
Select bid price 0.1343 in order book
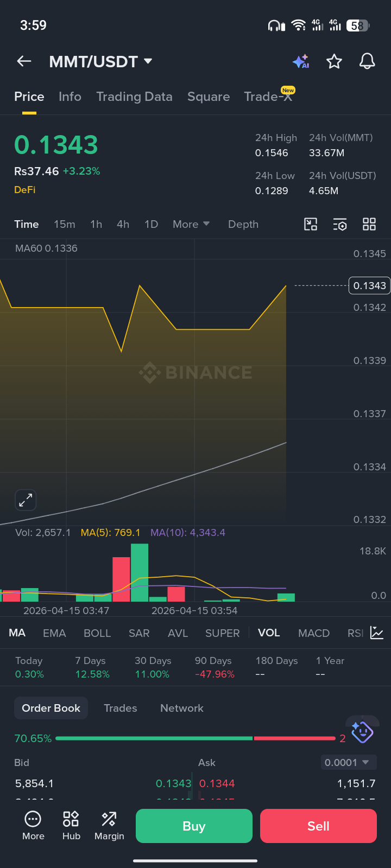[173, 783]
